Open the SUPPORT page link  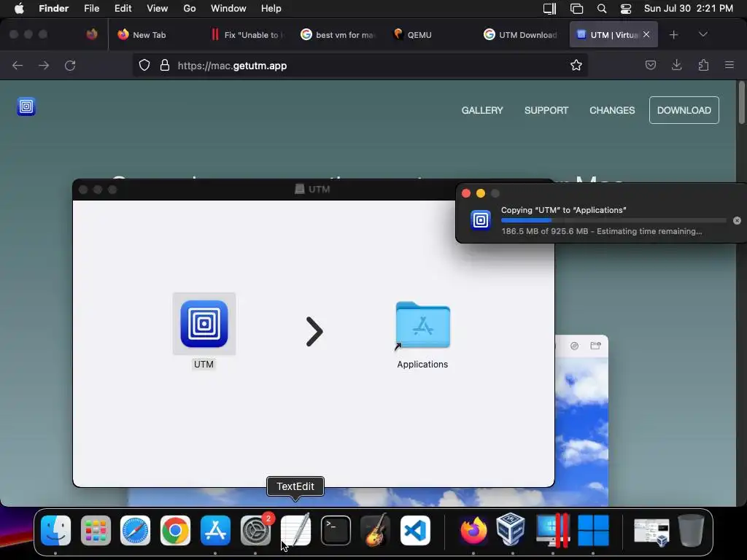coord(546,111)
